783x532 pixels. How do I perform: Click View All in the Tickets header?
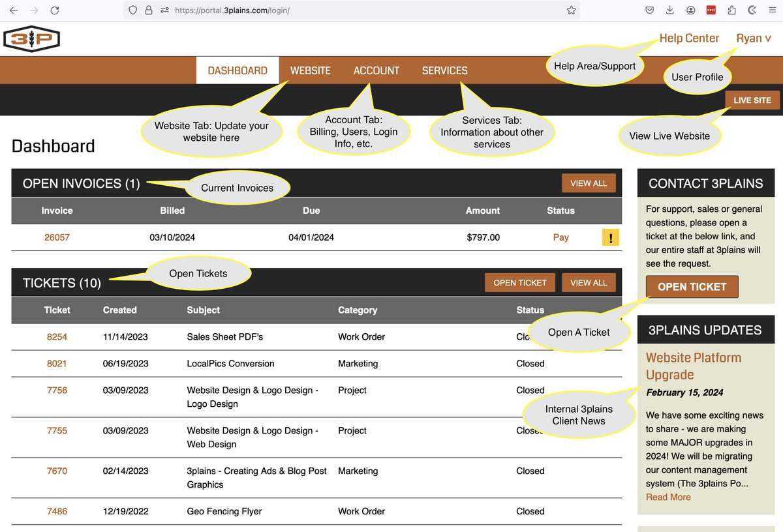pyautogui.click(x=589, y=282)
